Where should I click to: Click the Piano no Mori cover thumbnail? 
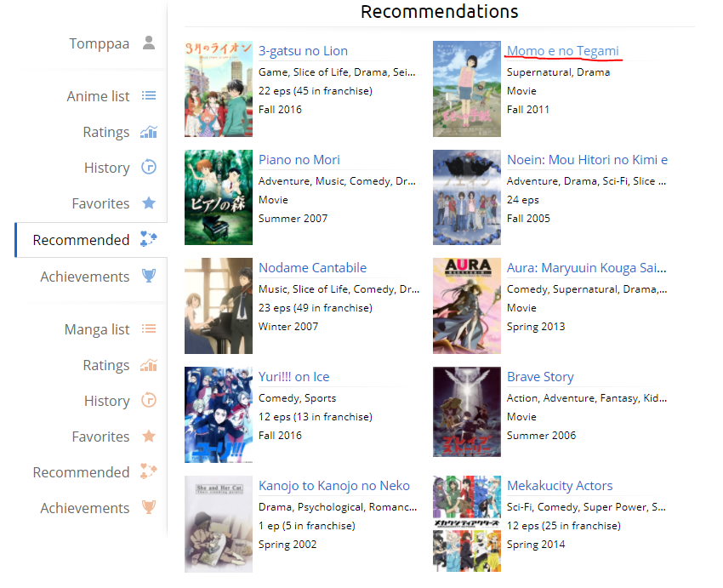[219, 197]
